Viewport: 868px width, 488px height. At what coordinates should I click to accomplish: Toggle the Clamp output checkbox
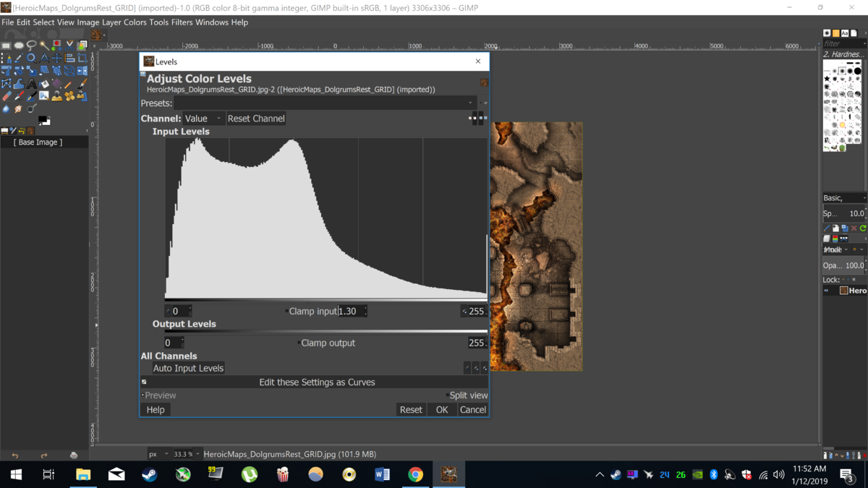299,343
